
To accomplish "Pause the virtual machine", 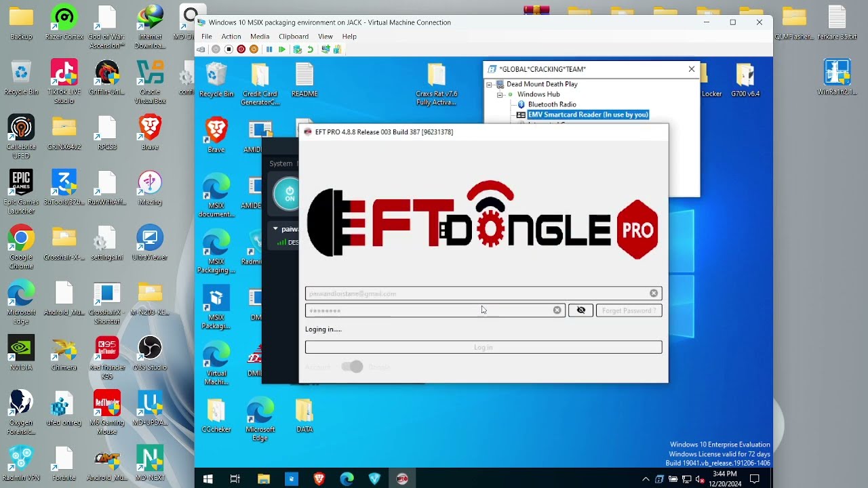I will click(269, 49).
